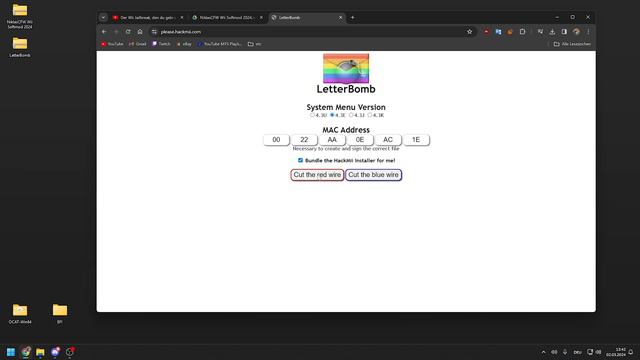640x360 pixels.
Task: Toggle Bundle the HackMii Installer checkbox
Action: pos(300,160)
